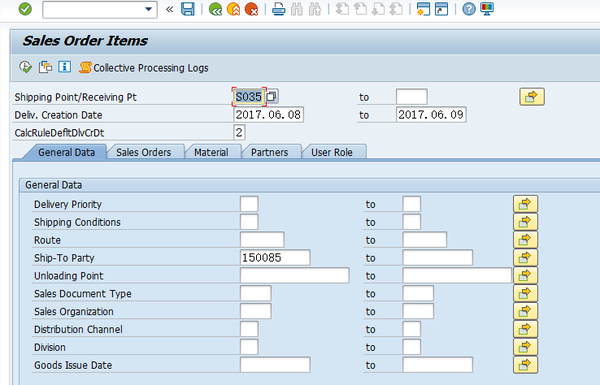The width and height of the screenshot is (600, 385).
Task: Click the Help question mark icon
Action: 469,9
